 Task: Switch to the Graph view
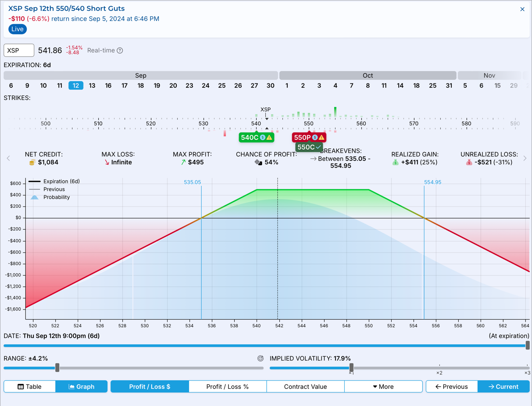[82, 387]
